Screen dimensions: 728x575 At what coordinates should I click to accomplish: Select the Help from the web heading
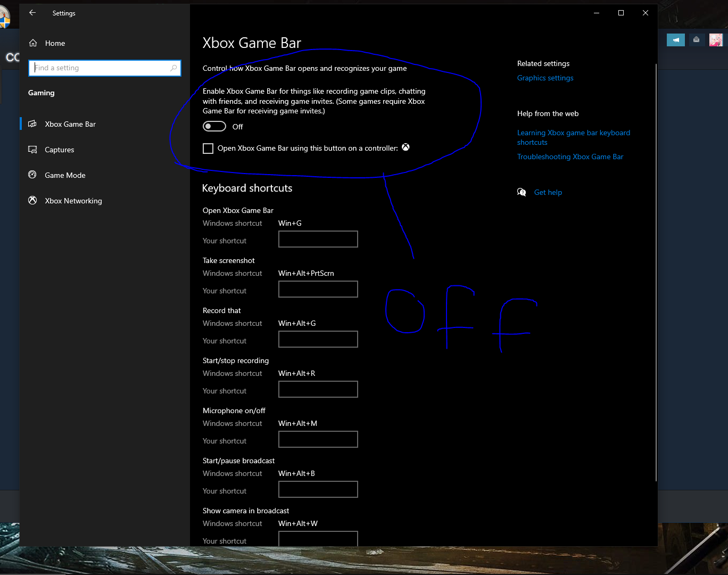548,113
